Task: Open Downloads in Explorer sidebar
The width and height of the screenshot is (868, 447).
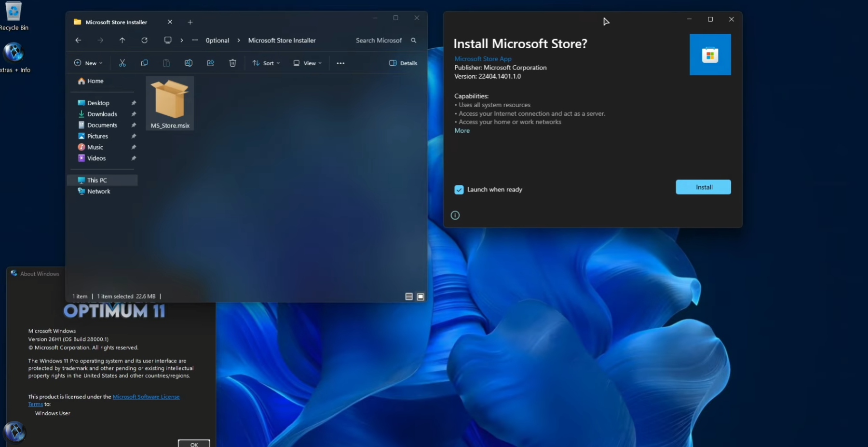Action: 102,114
